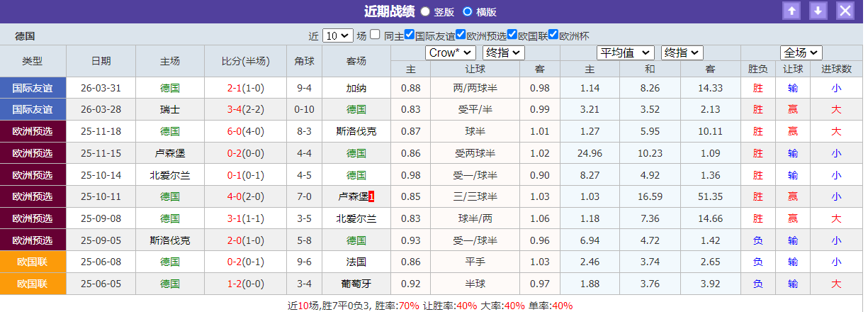Uncheck the 欧国联 checkbox
This screenshot has width=868, height=312.
tap(512, 34)
